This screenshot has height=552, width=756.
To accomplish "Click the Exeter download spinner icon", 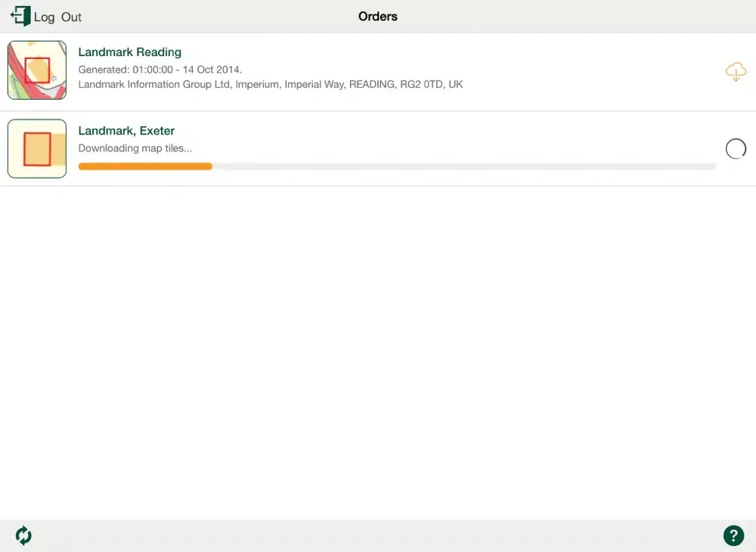I will [736, 148].
